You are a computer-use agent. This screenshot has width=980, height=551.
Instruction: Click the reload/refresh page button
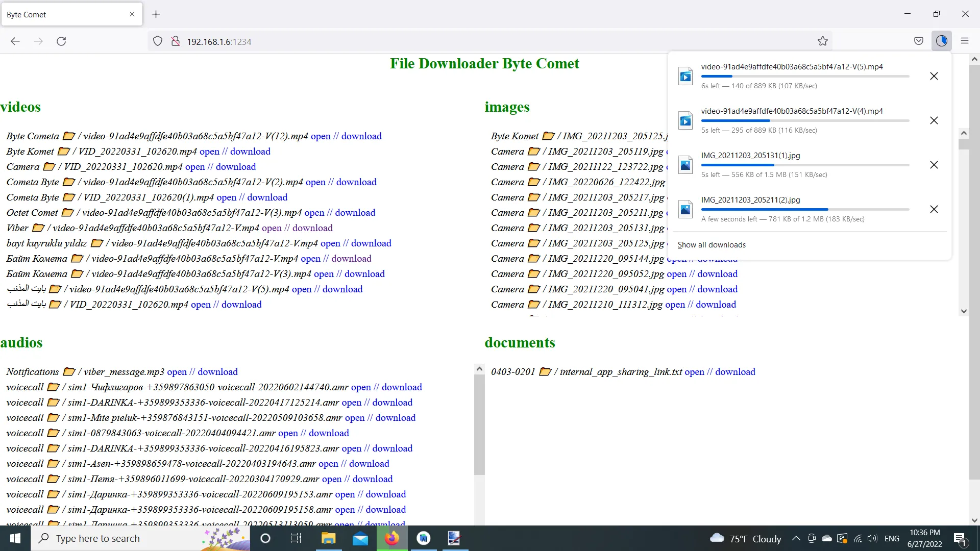(x=61, y=41)
